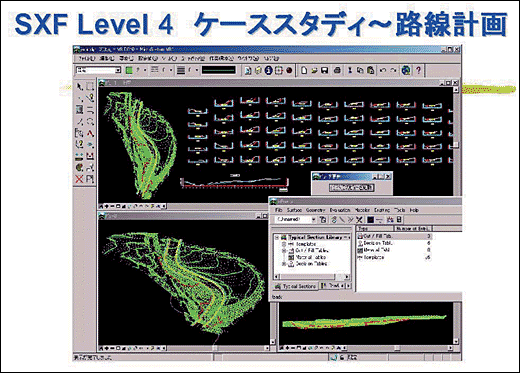This screenshot has width=520, height=373.
Task: Select the Polygons shape tool
Action: [90, 110]
